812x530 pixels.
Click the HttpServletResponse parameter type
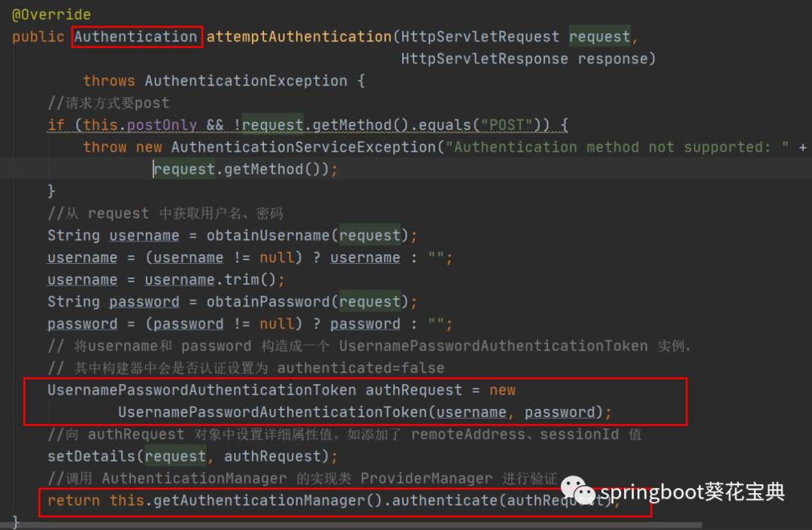click(x=484, y=59)
